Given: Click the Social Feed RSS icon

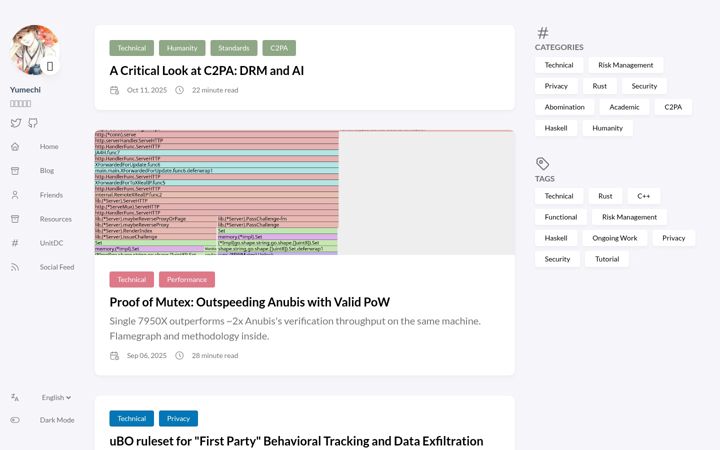Looking at the screenshot, I should pos(15,267).
